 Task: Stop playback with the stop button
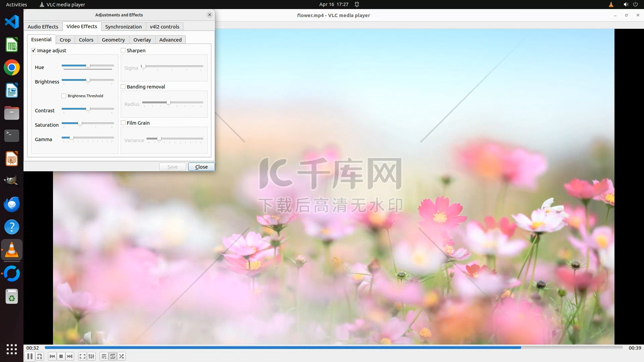pyautogui.click(x=61, y=356)
